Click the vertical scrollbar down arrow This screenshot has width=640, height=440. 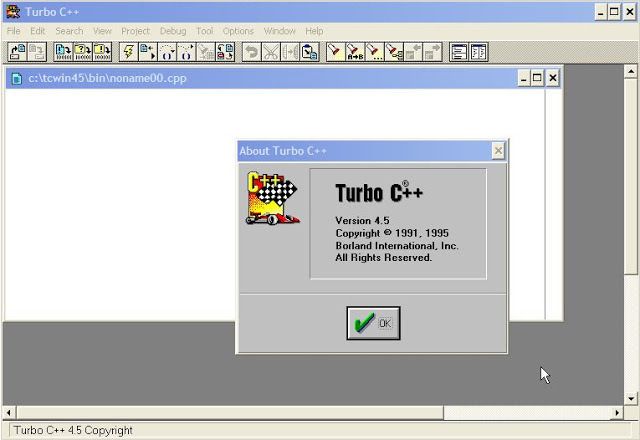(x=631, y=398)
